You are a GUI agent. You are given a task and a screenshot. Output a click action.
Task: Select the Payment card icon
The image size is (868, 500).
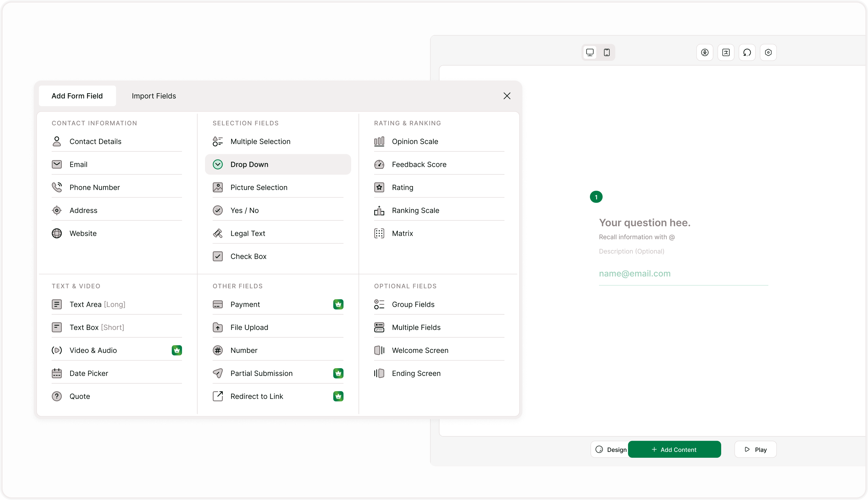(x=218, y=304)
